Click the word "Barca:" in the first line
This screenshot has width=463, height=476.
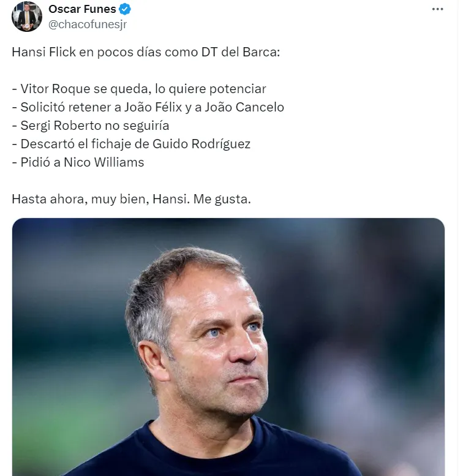click(261, 52)
